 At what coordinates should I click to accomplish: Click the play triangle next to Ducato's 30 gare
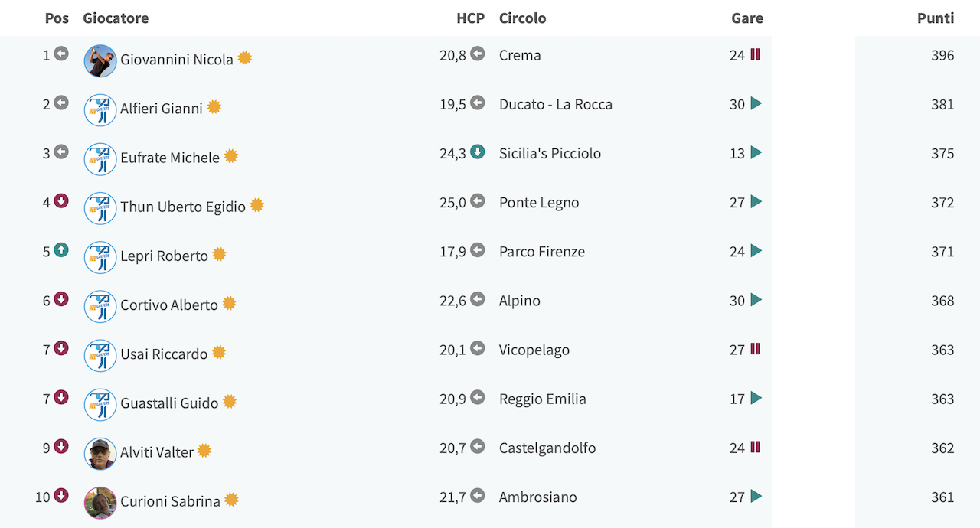click(x=756, y=103)
